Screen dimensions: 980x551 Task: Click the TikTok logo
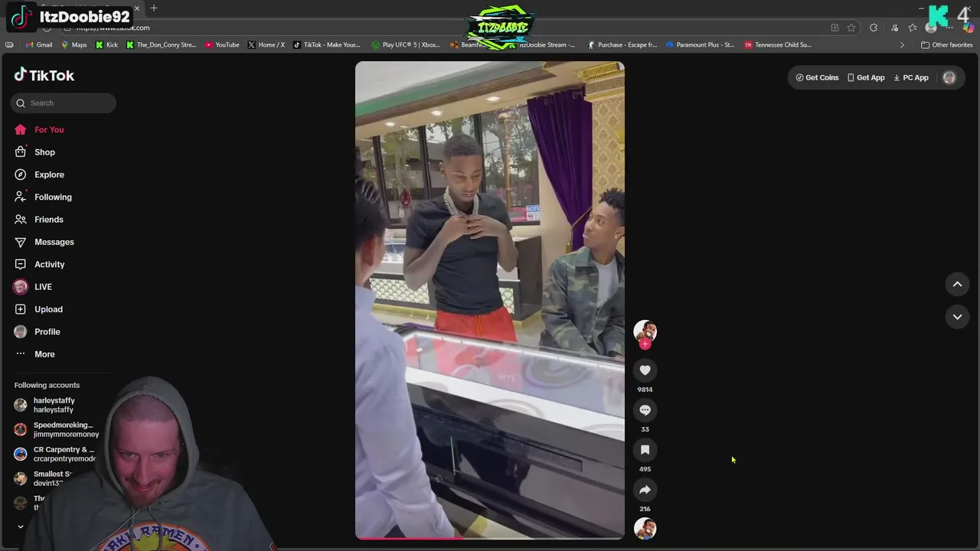point(44,75)
